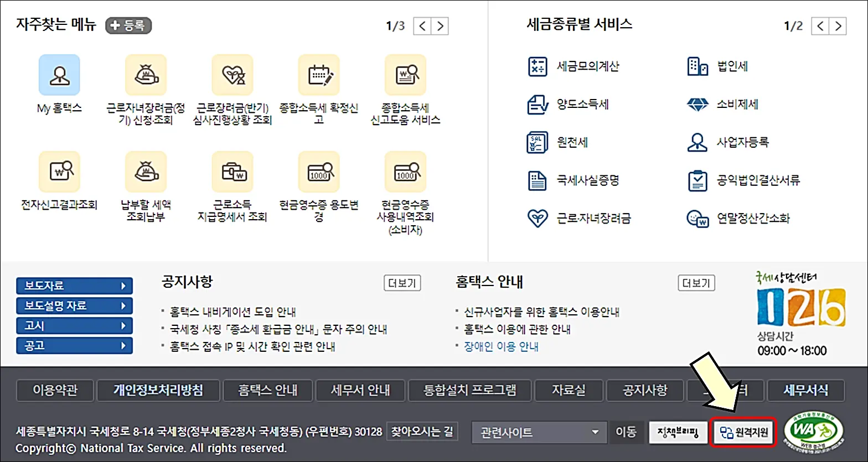Click the 소비제세 diamond icon
Image resolution: width=868 pixels, height=462 pixels.
[697, 104]
